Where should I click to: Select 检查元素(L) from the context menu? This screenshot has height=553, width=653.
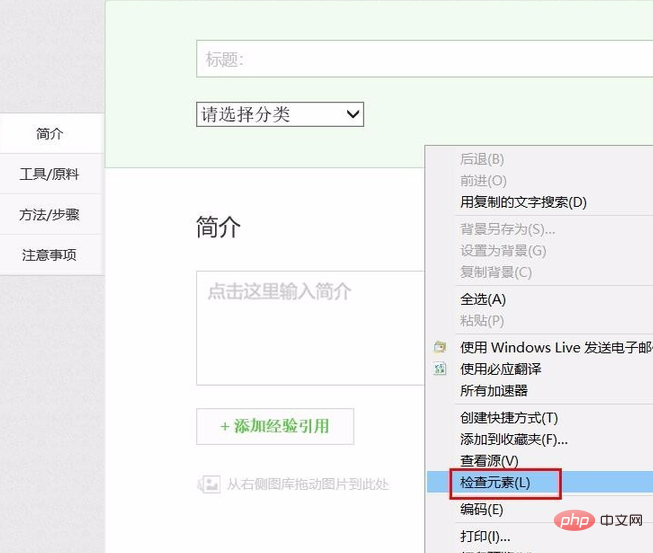tap(494, 483)
